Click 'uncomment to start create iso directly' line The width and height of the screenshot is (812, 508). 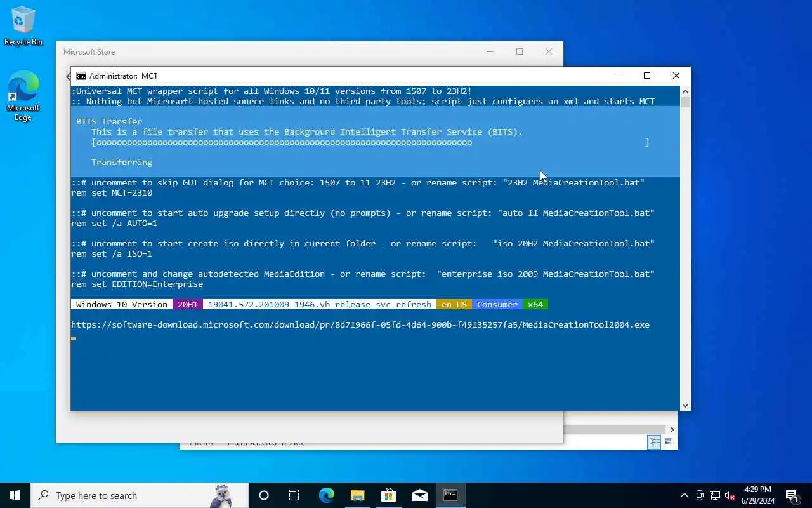pyautogui.click(x=363, y=243)
